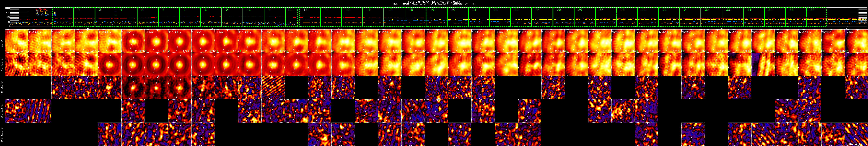Open the 3-6 keV image stamped 11:41:24
Image resolution: width=868 pixels, height=146 pixels.
pos(180,41)
